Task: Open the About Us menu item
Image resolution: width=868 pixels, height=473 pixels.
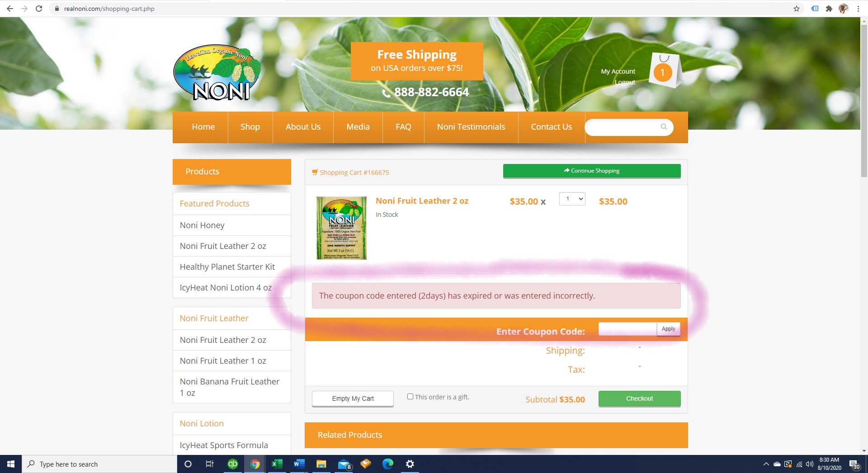Action: click(x=303, y=127)
